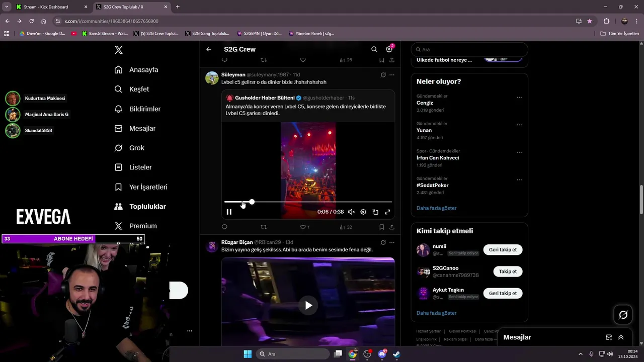
Task: Open tab search dropdown arrow
Action: [x=7, y=7]
